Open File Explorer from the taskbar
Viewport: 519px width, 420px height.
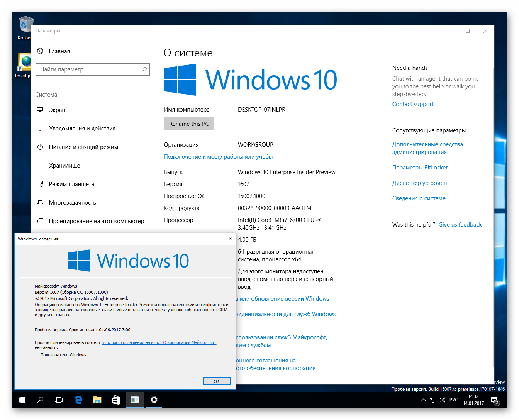tap(97, 400)
